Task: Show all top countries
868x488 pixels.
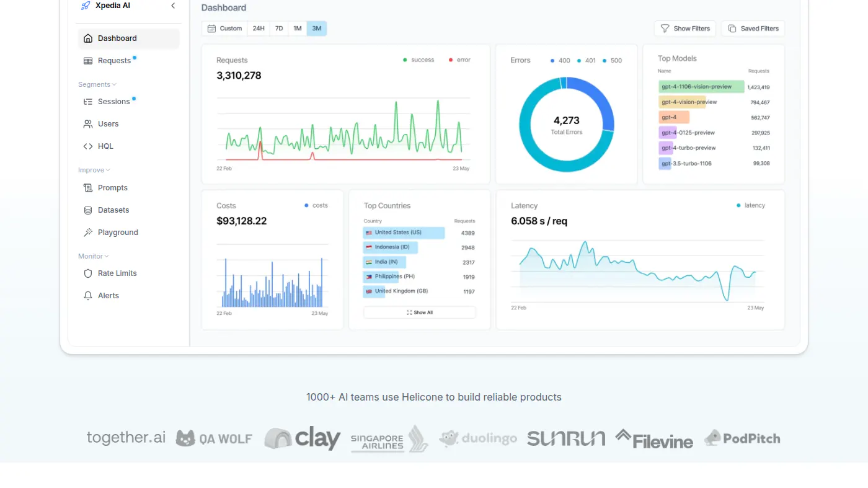Action: (x=420, y=313)
